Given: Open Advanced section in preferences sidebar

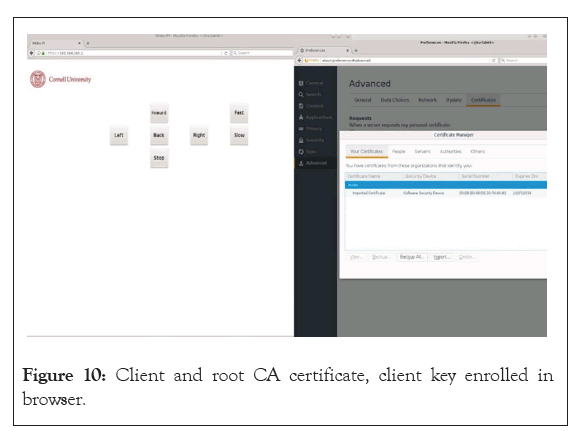Looking at the screenshot, I should tap(315, 163).
